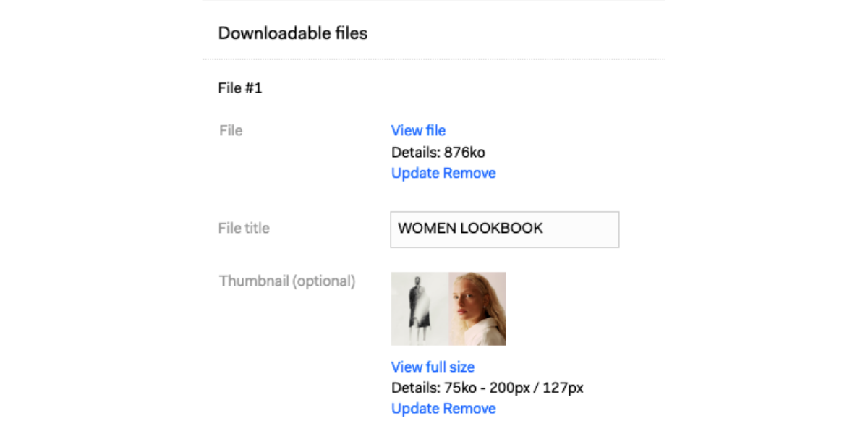The height and width of the screenshot is (434, 868).
Task: Click the Downloadable files heading
Action: click(x=293, y=33)
